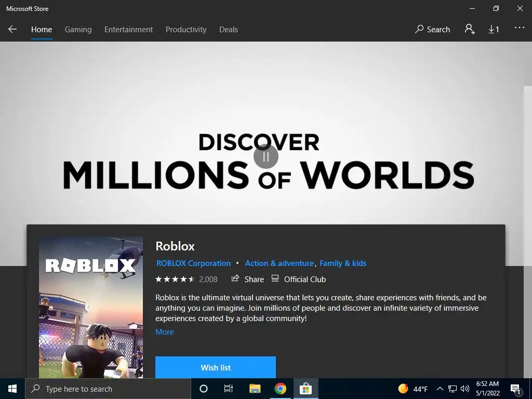
Task: Open the Action Center notifications icon
Action: point(516,389)
